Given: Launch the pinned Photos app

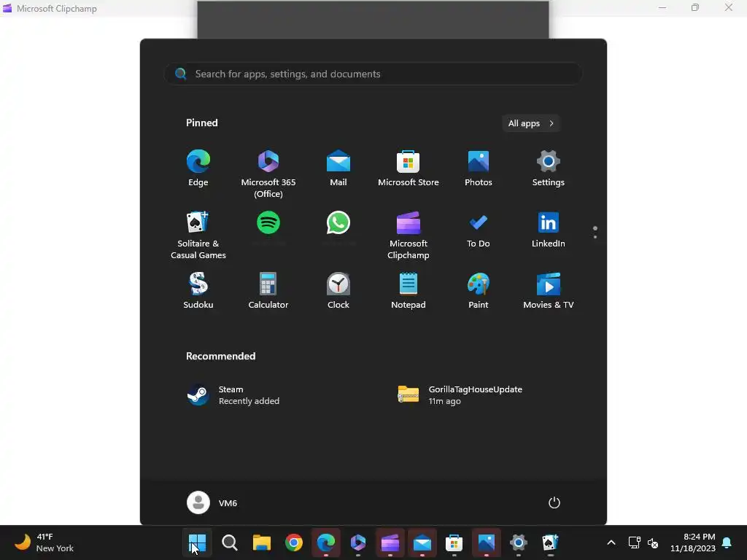Looking at the screenshot, I should pos(479,168).
